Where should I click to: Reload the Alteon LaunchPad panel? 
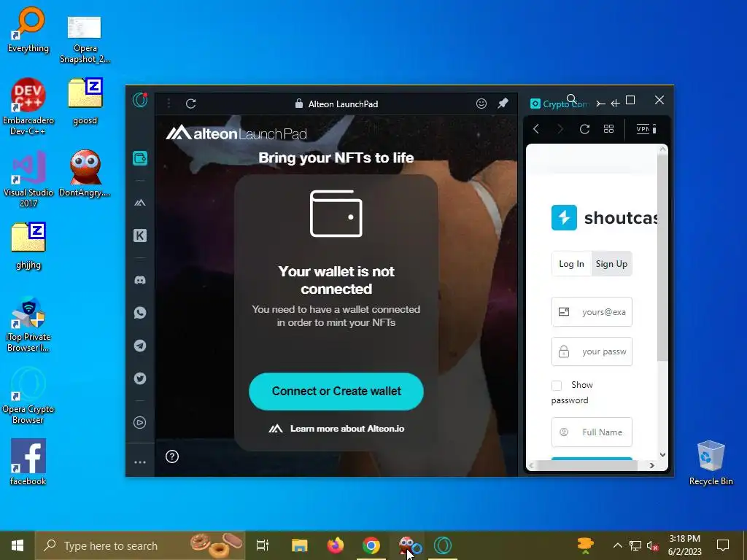coord(190,104)
